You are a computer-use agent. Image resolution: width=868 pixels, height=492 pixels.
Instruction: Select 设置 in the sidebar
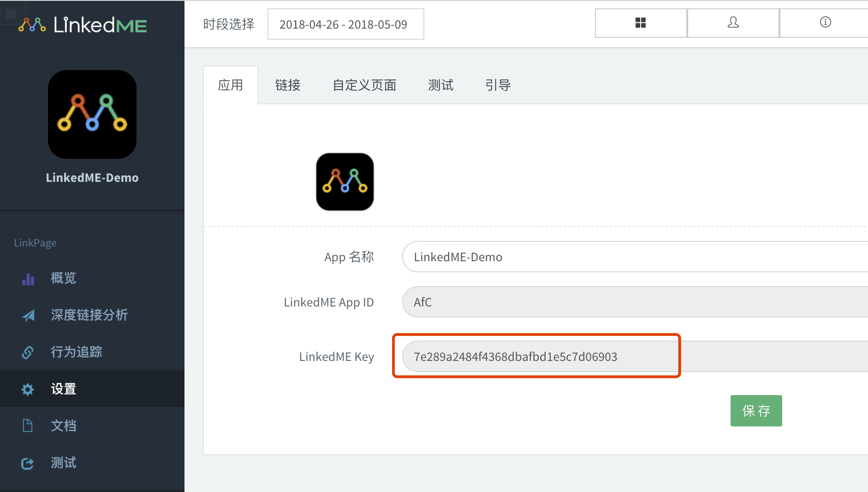92,389
